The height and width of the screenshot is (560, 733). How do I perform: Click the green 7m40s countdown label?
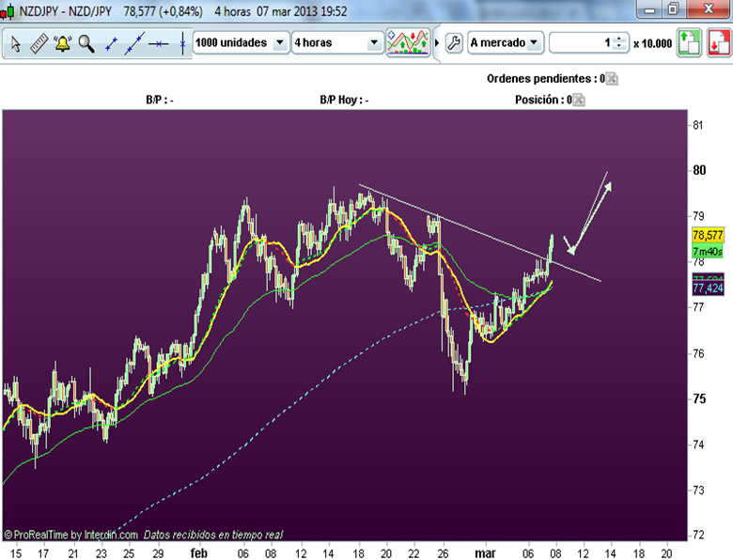click(708, 252)
